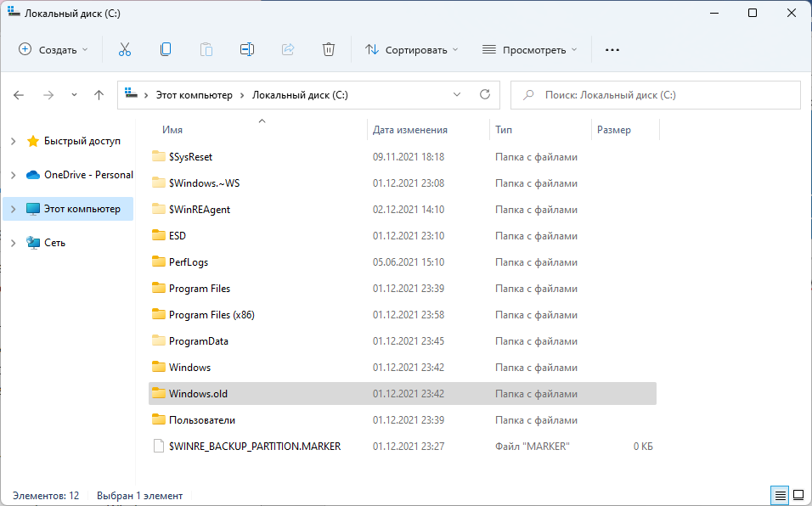Screen dimensions: 812x506
Task: Click the Rename icon in toolbar
Action: pyautogui.click(x=247, y=49)
